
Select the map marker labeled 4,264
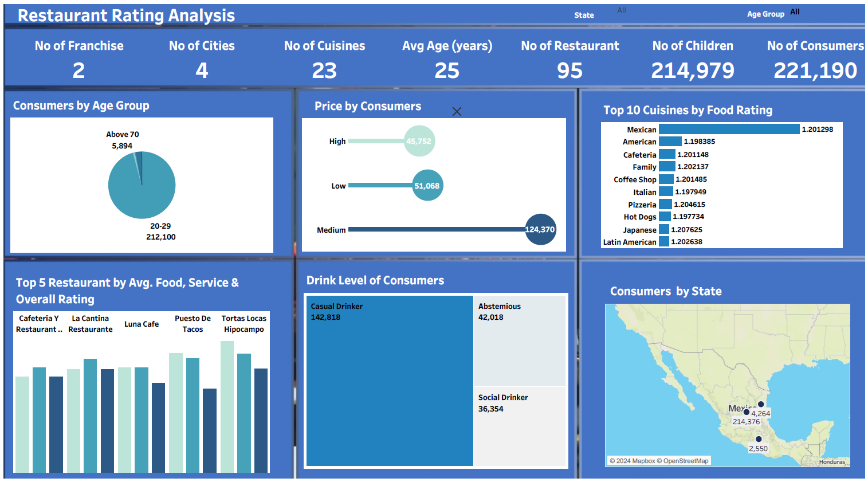[761, 404]
